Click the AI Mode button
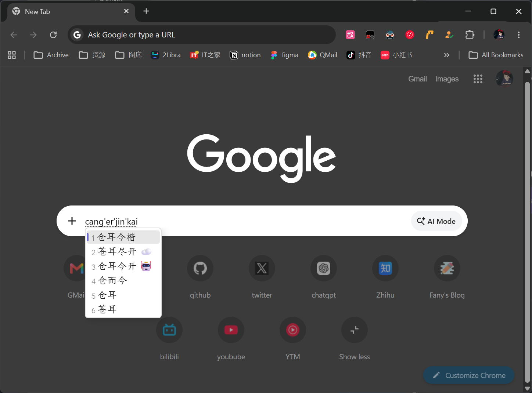Viewport: 532px width, 393px height. [x=436, y=221]
